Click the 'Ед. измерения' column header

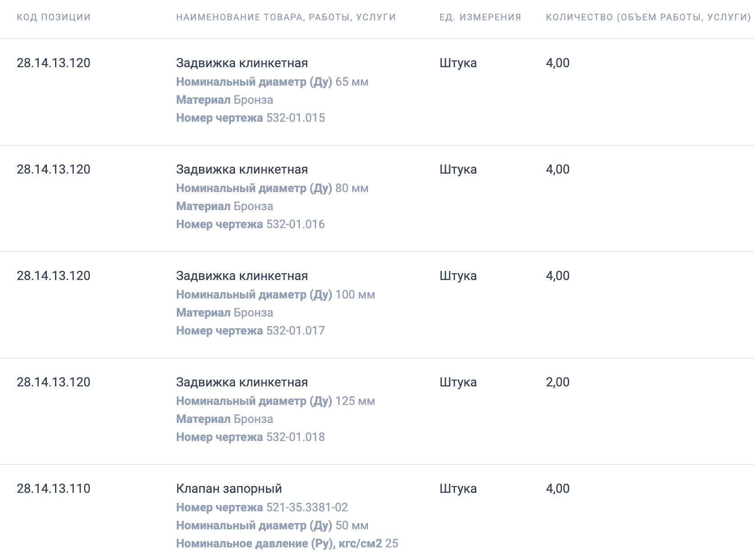[x=480, y=17]
